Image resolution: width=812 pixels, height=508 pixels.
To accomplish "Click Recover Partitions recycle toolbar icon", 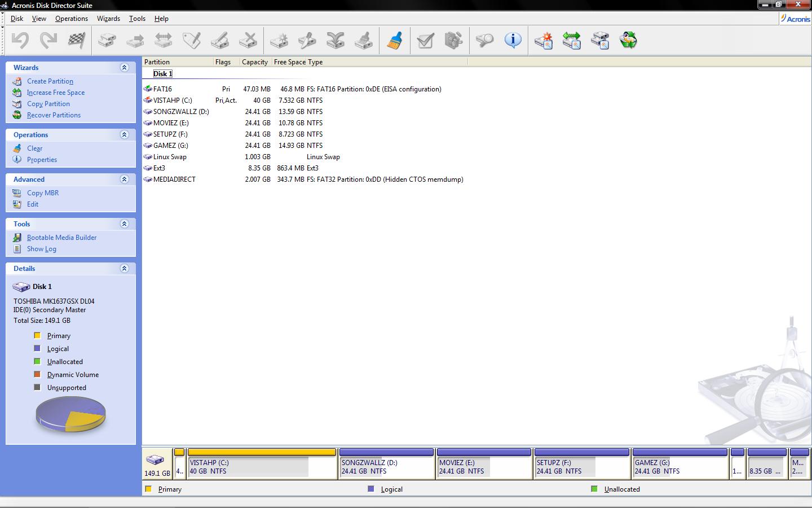I will [628, 40].
